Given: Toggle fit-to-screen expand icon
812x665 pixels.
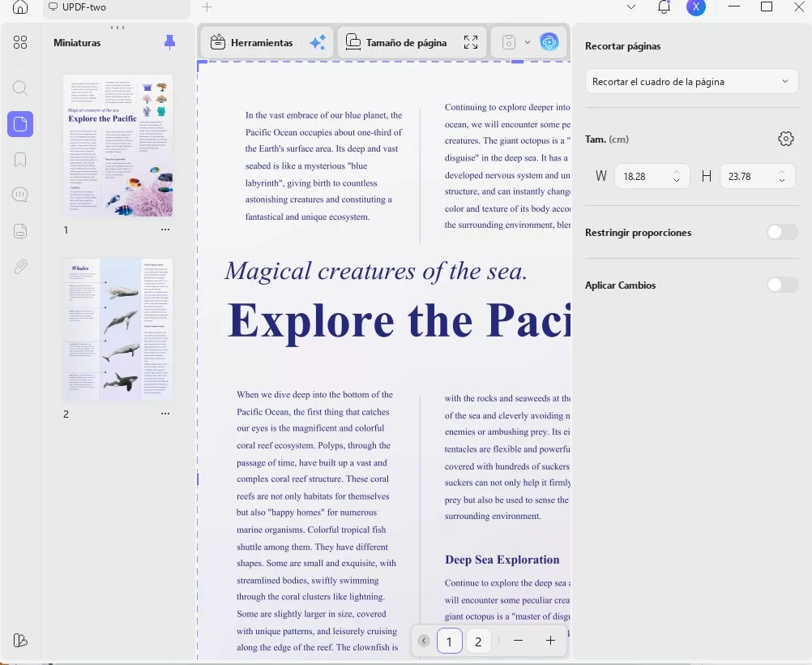Looking at the screenshot, I should (471, 42).
